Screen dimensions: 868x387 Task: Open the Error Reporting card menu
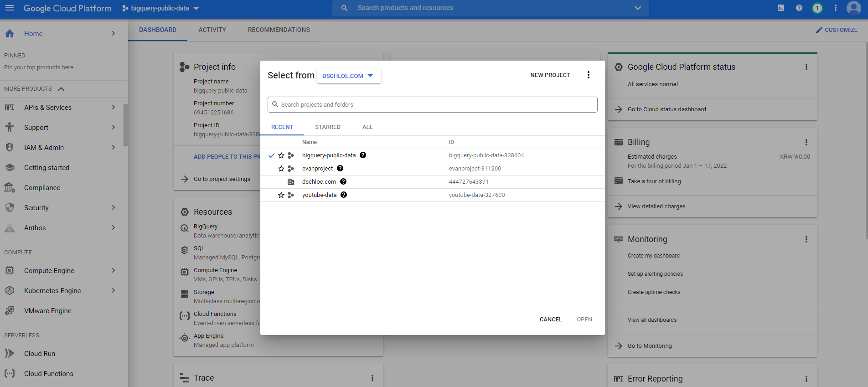pos(806,379)
